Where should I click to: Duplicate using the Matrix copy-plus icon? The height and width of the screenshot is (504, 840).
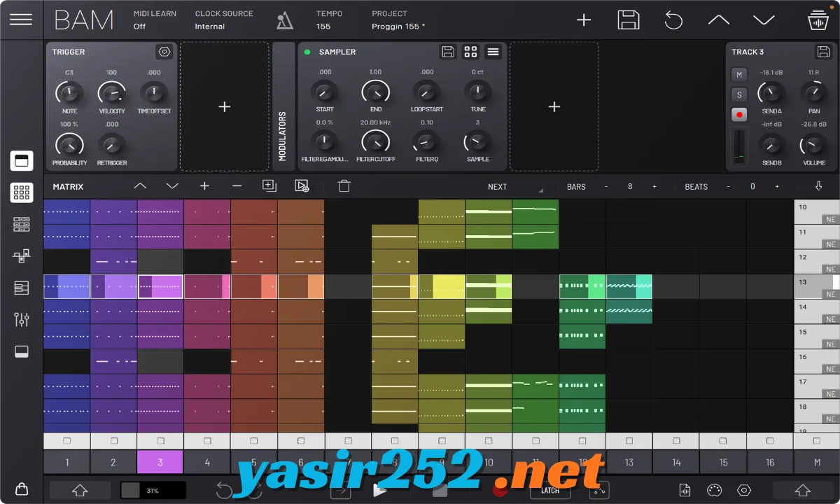[x=269, y=185]
